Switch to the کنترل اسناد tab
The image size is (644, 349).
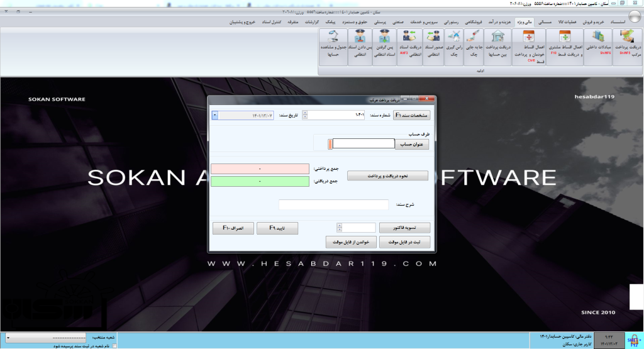[272, 22]
